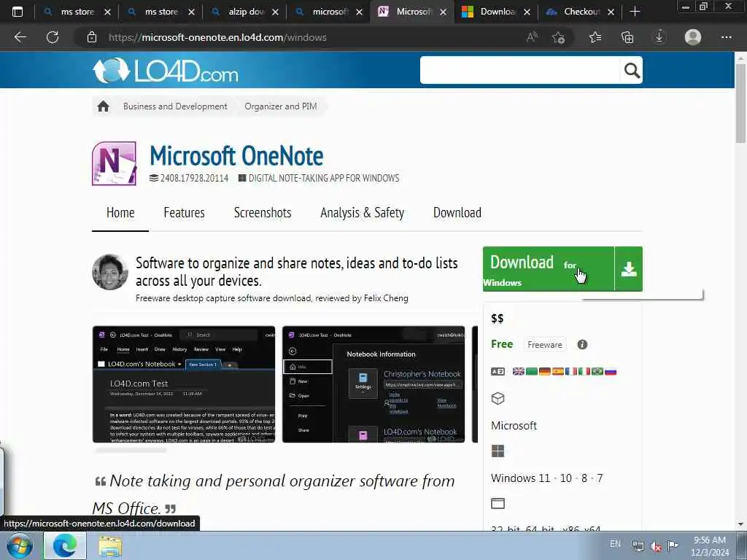747x560 pixels.
Task: Click the publisher box icon
Action: pos(498,399)
